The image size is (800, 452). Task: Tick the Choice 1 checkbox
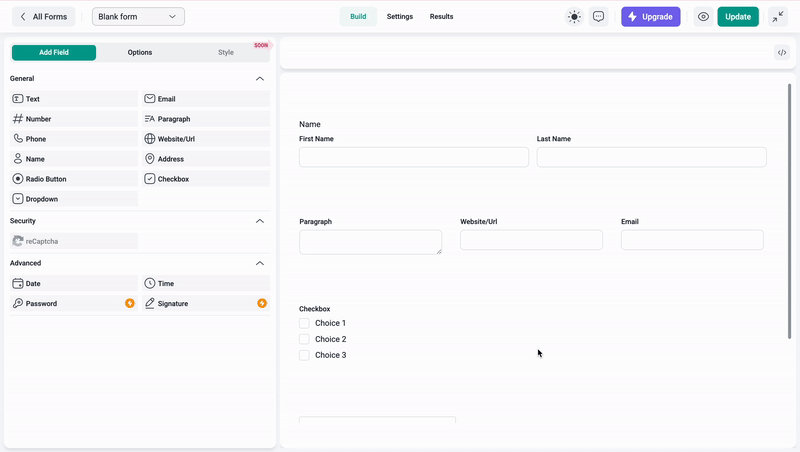[x=304, y=323]
